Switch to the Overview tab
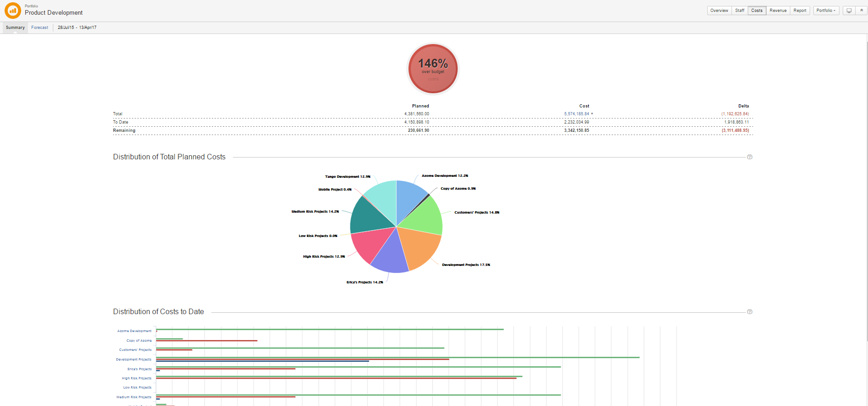This screenshot has height=406, width=868. pyautogui.click(x=719, y=11)
